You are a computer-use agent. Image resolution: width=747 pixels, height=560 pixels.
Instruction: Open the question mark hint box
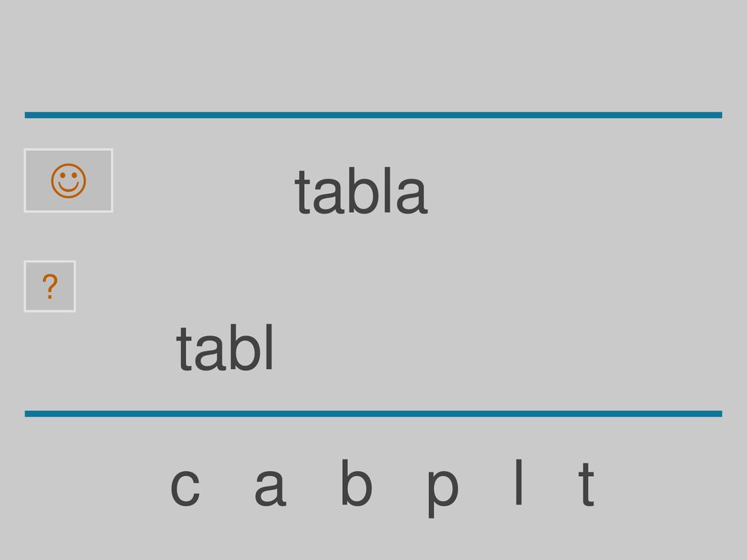click(x=50, y=286)
